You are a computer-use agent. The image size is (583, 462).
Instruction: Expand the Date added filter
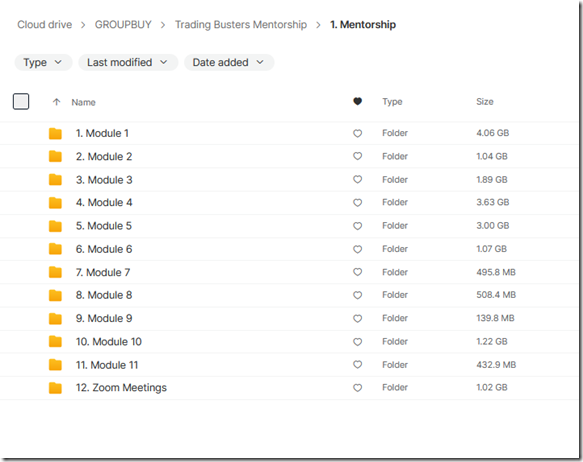pos(229,62)
